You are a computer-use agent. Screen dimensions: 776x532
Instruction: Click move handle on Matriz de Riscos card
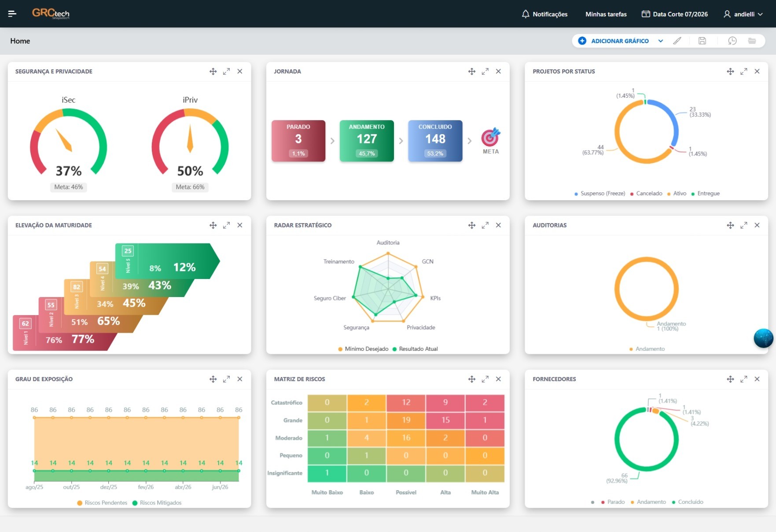pyautogui.click(x=472, y=379)
